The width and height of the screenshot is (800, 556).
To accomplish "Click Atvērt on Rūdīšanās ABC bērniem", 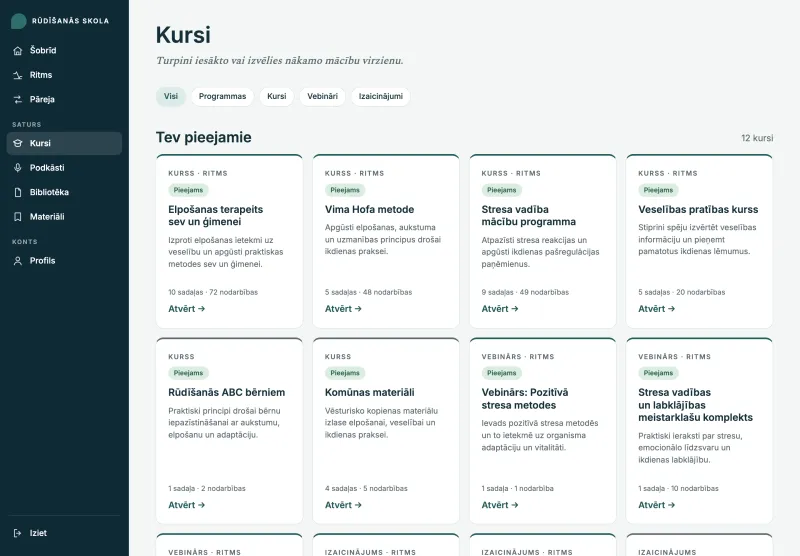I will (187, 505).
